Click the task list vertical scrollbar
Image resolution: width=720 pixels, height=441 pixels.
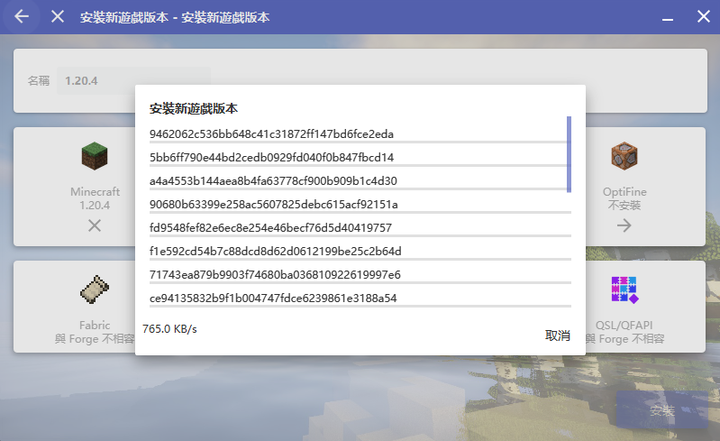(x=569, y=154)
